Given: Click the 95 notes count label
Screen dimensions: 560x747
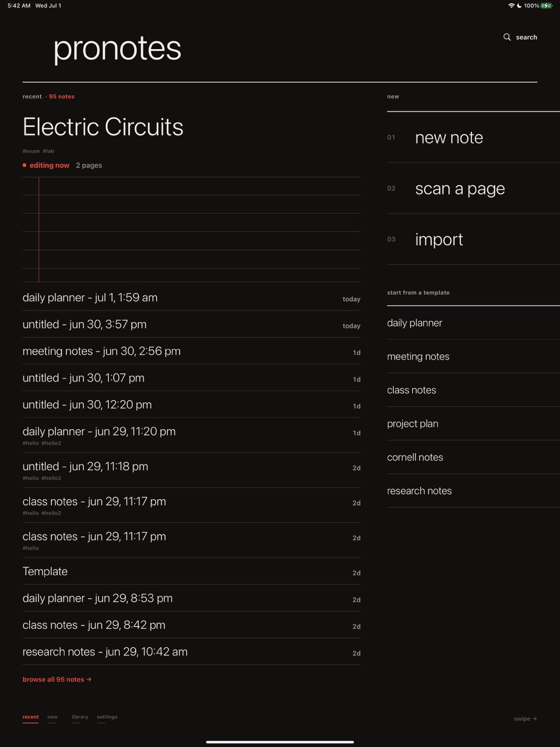Looking at the screenshot, I should (x=61, y=97).
